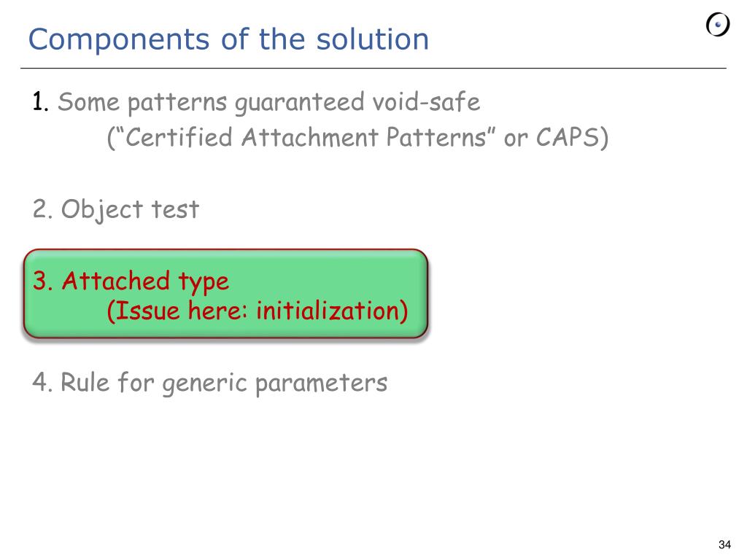Click the 'Certified Attachment Patterns' phrase
The image size is (747, 560).
[305, 137]
